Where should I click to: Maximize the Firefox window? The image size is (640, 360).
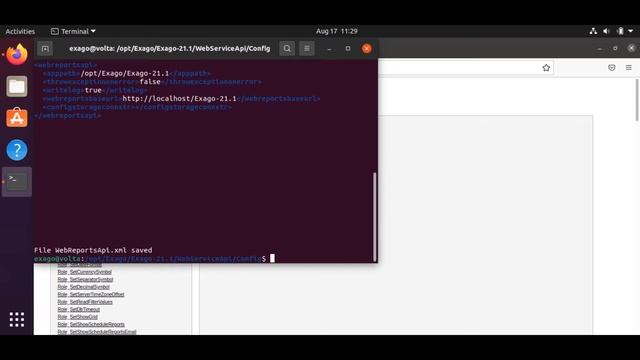click(x=615, y=48)
